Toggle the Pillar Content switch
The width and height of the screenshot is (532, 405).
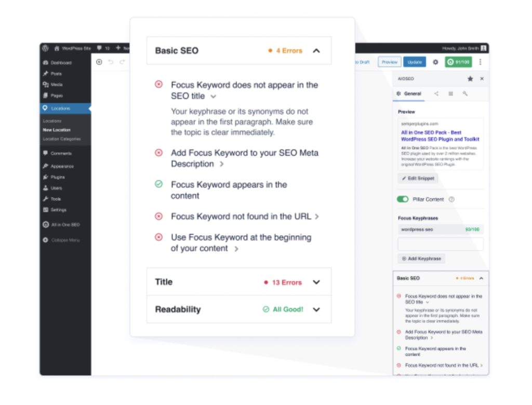[403, 199]
